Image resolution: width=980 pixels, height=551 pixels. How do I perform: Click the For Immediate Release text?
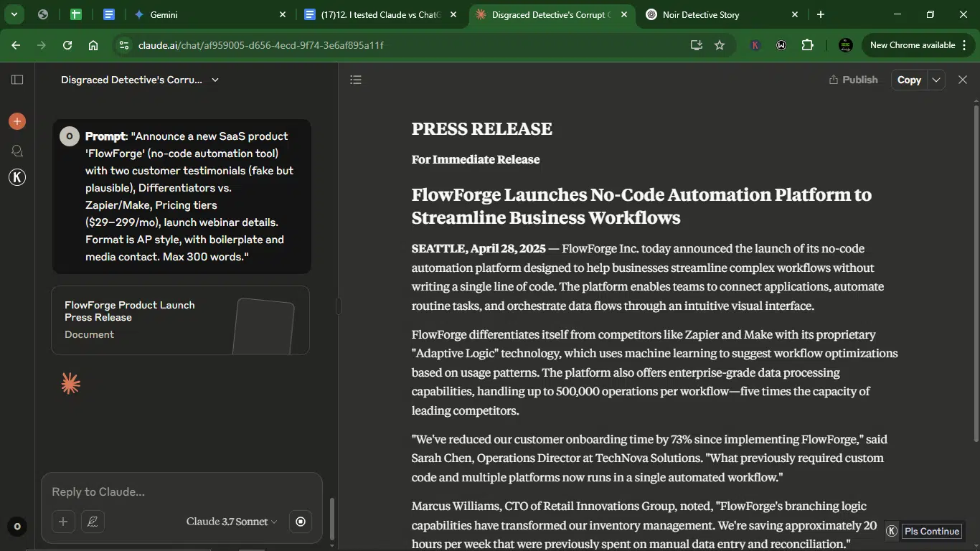(475, 159)
